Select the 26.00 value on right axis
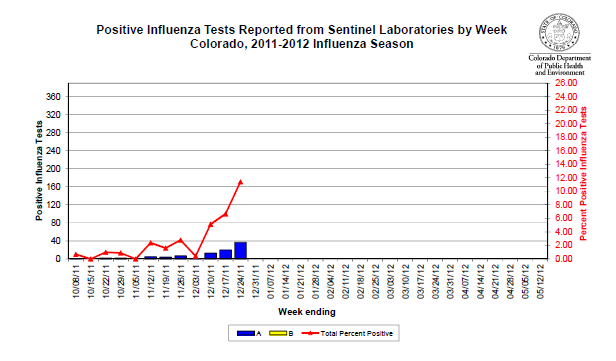The height and width of the screenshot is (361, 616). tap(566, 83)
